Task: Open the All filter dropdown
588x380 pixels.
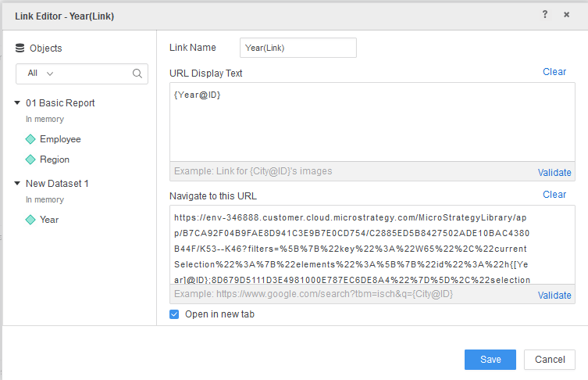Action: 40,73
